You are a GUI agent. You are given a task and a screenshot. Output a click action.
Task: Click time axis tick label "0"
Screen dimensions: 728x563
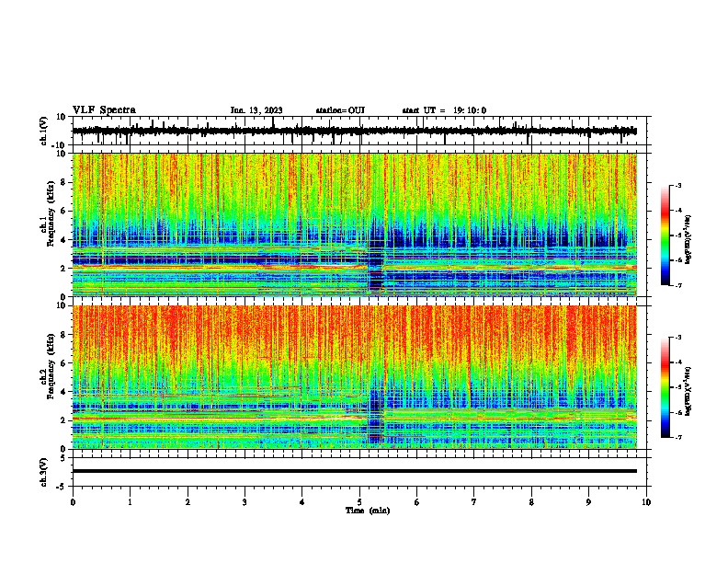pyautogui.click(x=73, y=502)
